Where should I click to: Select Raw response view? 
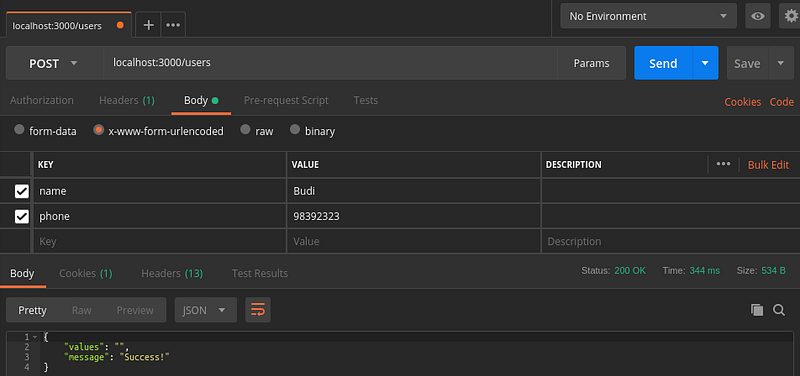82,310
